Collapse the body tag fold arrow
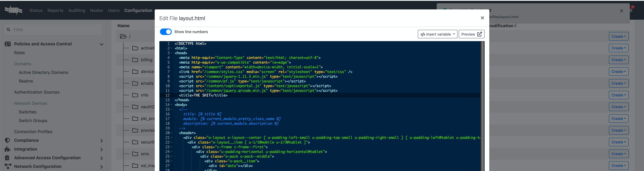 pyautogui.click(x=172, y=105)
